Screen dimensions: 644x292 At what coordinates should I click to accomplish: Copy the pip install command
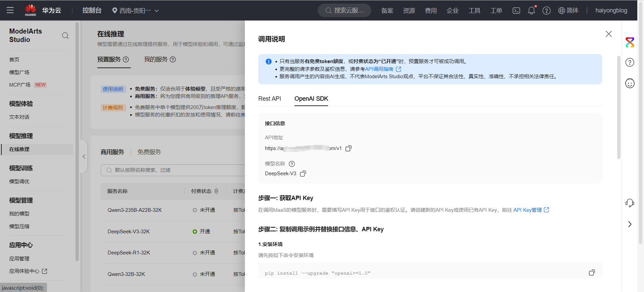tap(592, 273)
